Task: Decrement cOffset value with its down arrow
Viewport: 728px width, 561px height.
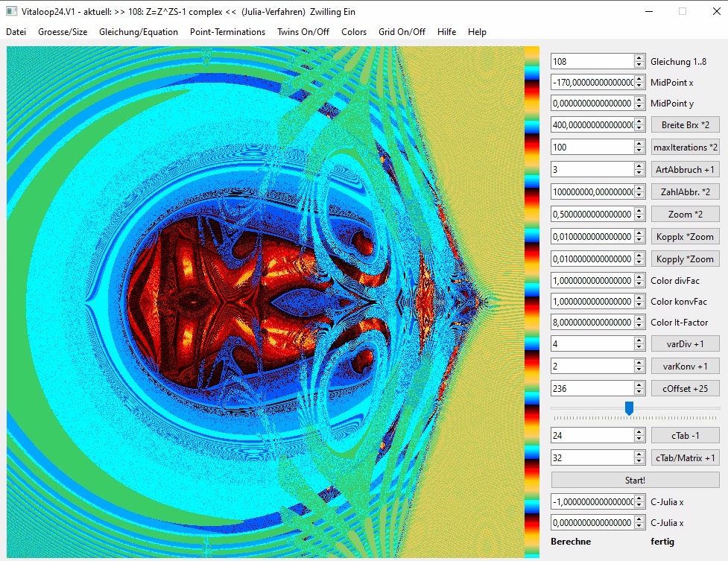Action: coord(639,392)
